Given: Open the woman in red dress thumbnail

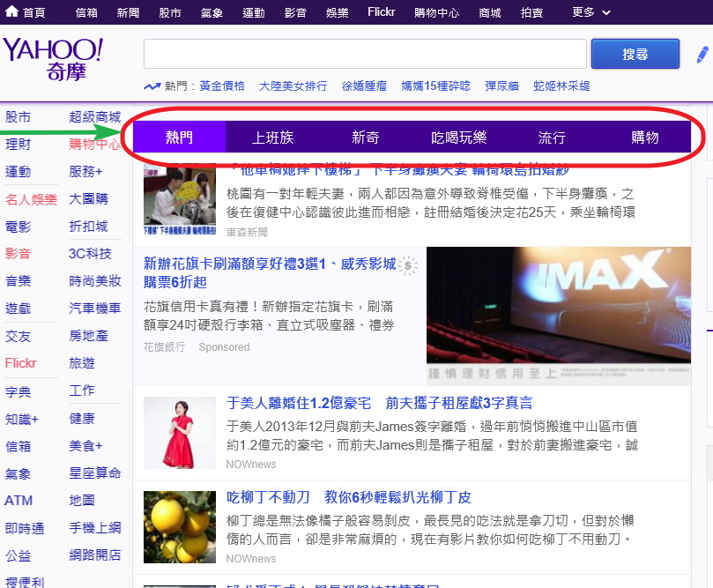Looking at the screenshot, I should click(180, 433).
